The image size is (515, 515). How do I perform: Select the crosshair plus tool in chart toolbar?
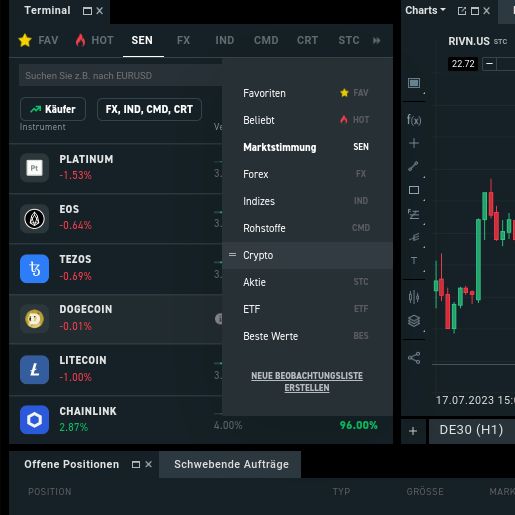(x=414, y=143)
